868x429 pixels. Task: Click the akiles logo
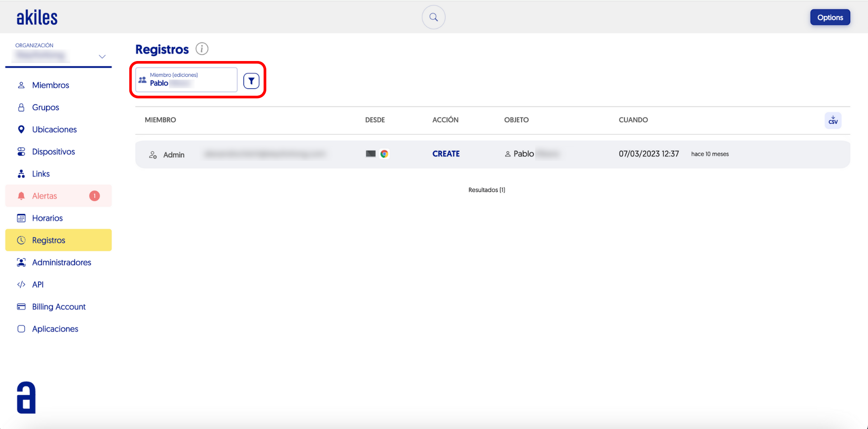(37, 18)
